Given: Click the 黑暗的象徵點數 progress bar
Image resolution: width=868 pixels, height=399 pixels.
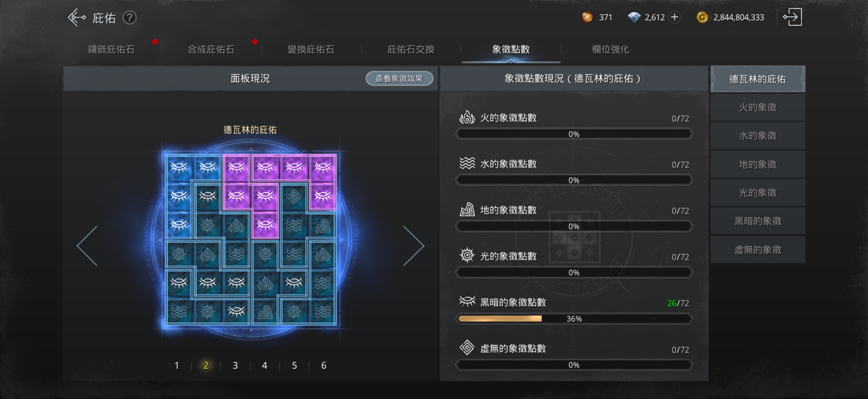Looking at the screenshot, I should click(574, 319).
